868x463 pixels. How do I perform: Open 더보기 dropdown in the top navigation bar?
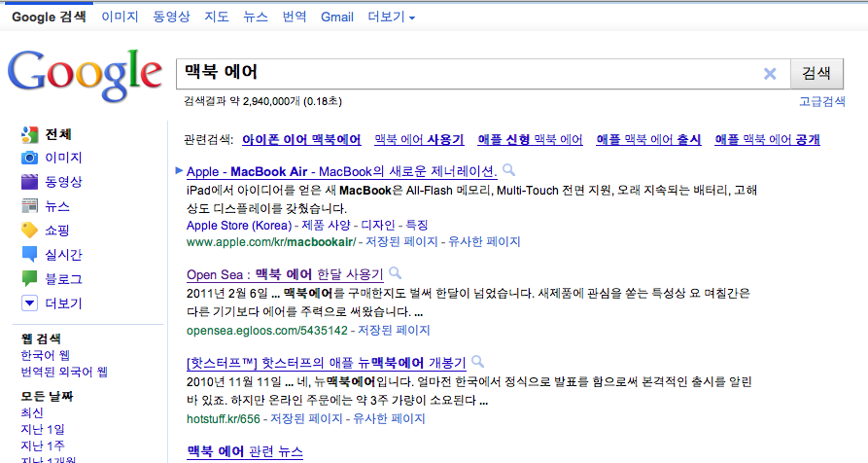(x=392, y=18)
